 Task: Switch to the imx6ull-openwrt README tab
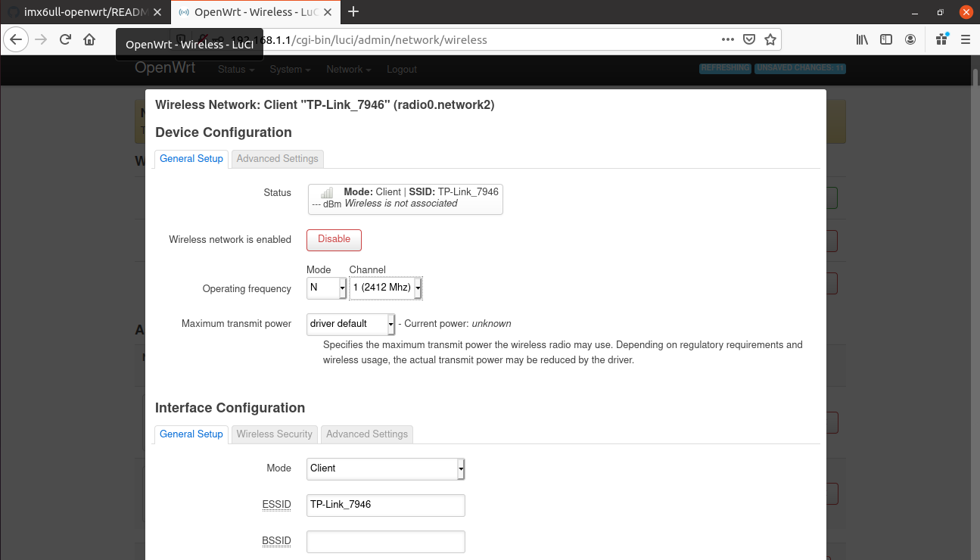pos(85,12)
